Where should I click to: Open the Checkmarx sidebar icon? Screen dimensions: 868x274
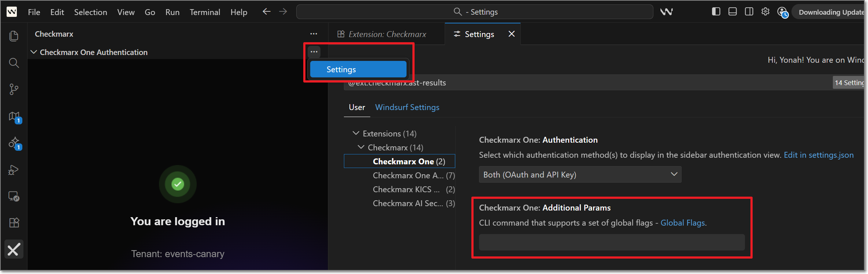(14, 250)
